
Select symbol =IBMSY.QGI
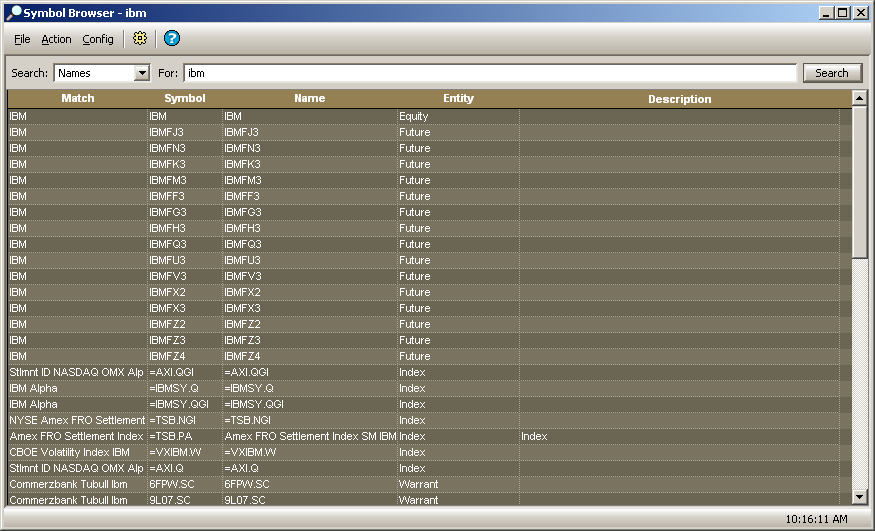point(185,404)
